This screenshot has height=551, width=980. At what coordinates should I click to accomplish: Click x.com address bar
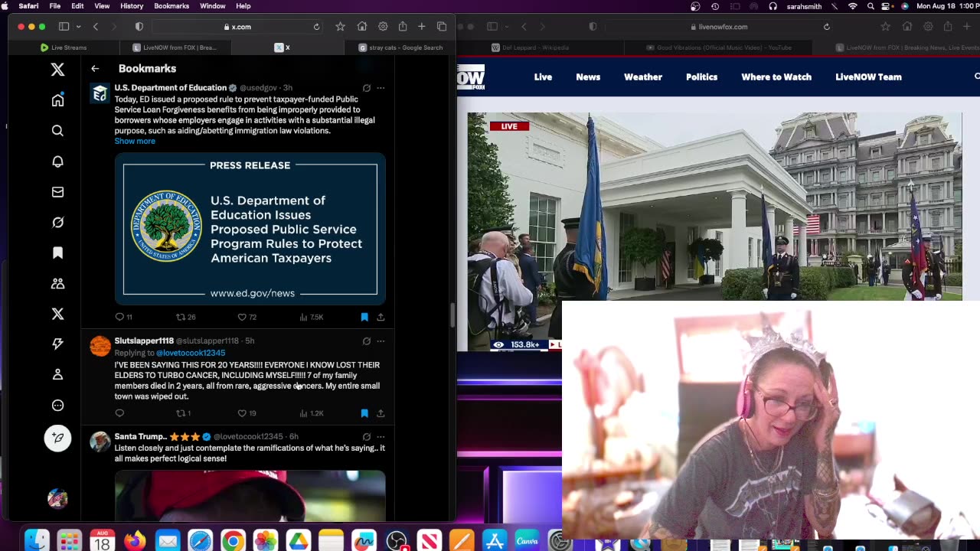click(x=237, y=27)
